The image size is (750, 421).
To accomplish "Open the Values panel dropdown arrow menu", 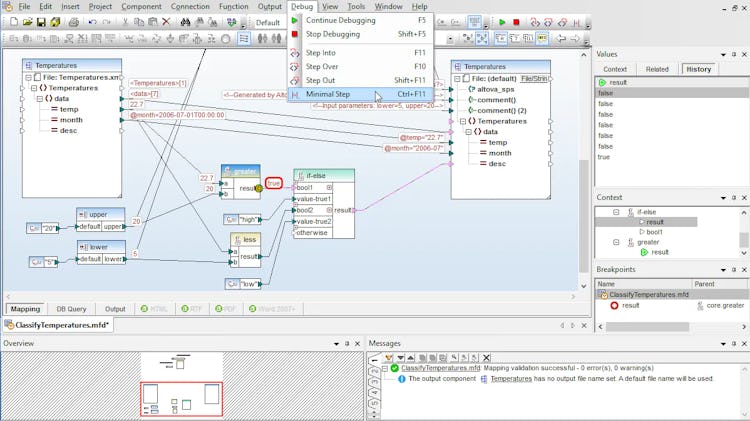I will (723, 55).
